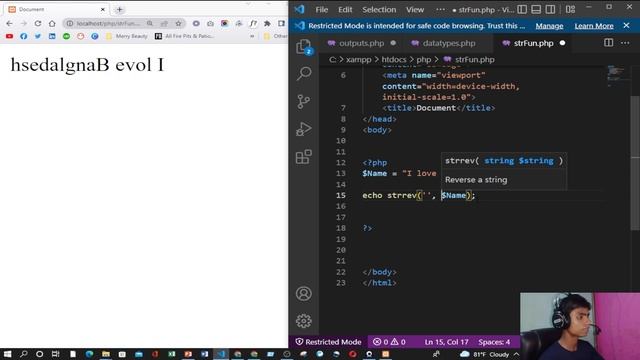Screen dimensions: 640x360
Task: Click line number 15 in the gutter
Action: [x=341, y=195]
